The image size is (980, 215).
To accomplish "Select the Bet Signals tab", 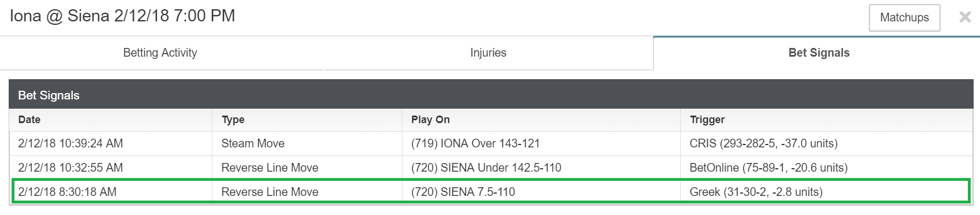I will pyautogui.click(x=818, y=53).
